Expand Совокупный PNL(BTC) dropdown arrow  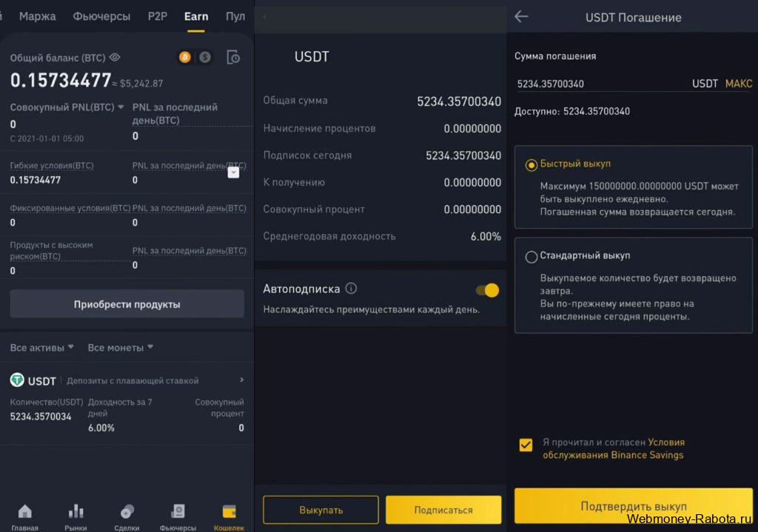(x=121, y=107)
